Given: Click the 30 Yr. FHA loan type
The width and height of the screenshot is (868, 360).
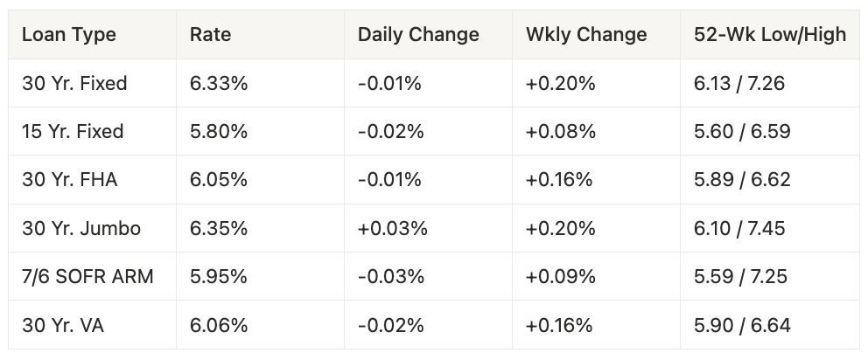Looking at the screenshot, I should pos(70,180).
